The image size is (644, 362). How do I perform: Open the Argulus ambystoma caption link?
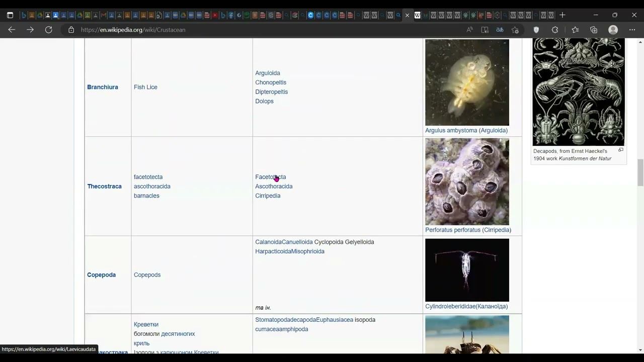point(466,130)
